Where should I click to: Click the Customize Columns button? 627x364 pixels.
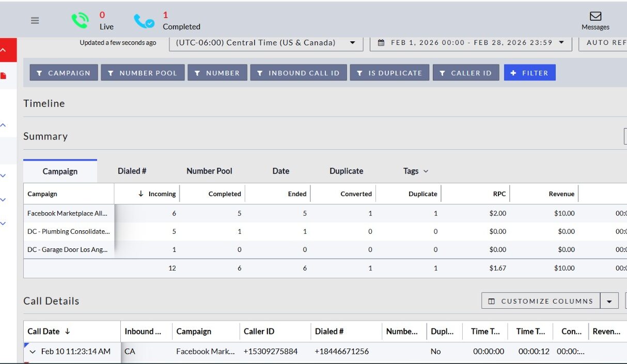point(541,301)
